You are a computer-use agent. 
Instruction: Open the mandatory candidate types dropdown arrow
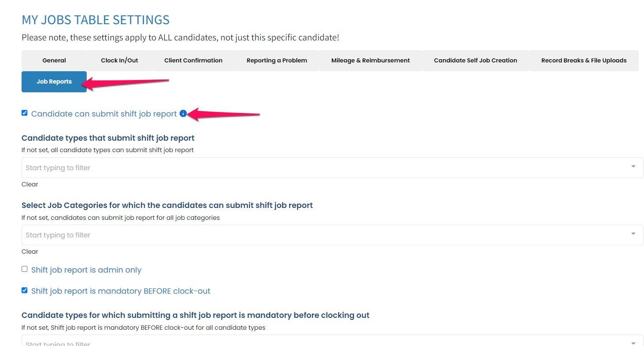click(633, 342)
